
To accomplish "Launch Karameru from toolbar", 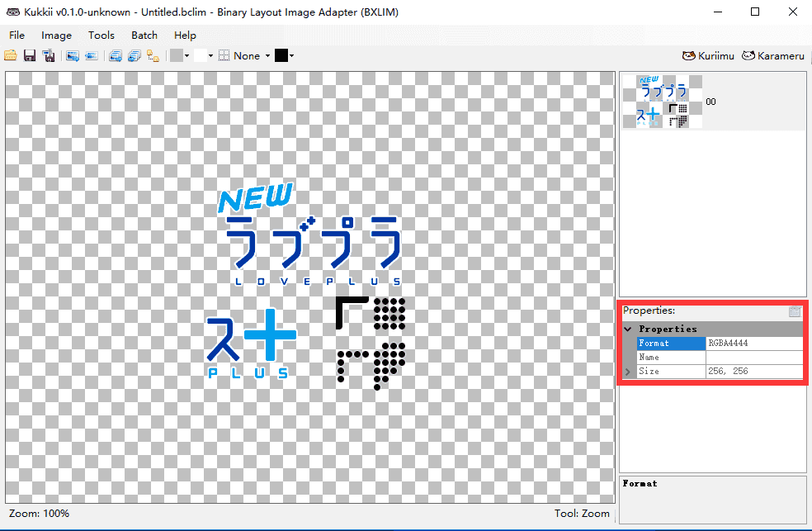I will pyautogui.click(x=772, y=55).
